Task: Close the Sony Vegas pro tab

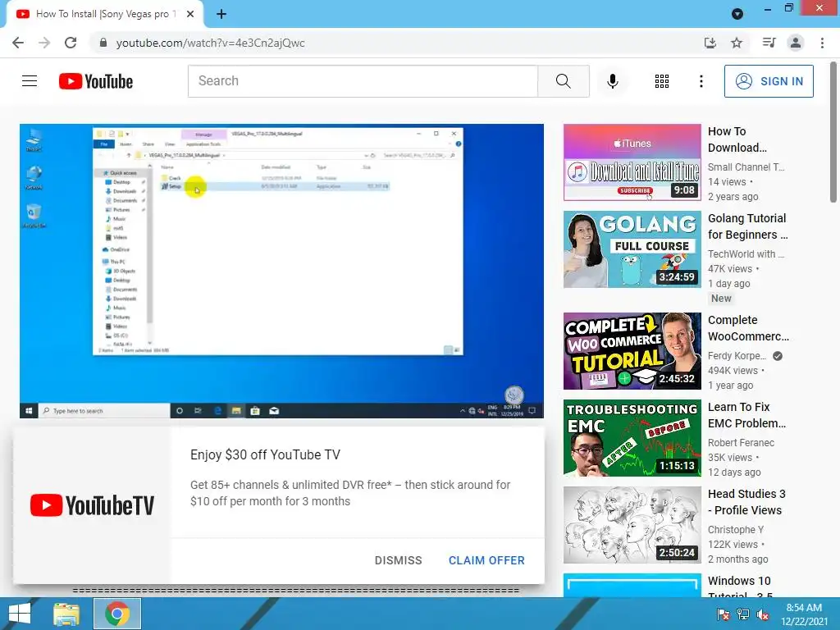Action: (190, 14)
